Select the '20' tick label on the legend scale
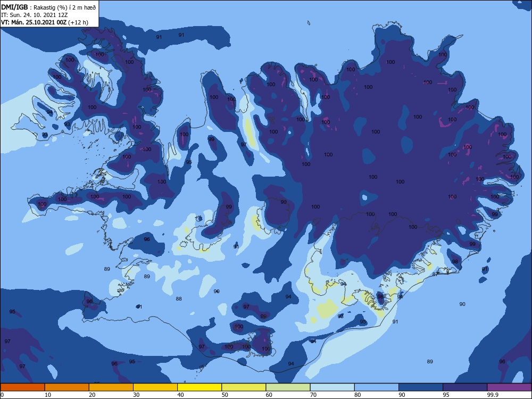The image size is (532, 399). (x=92, y=395)
